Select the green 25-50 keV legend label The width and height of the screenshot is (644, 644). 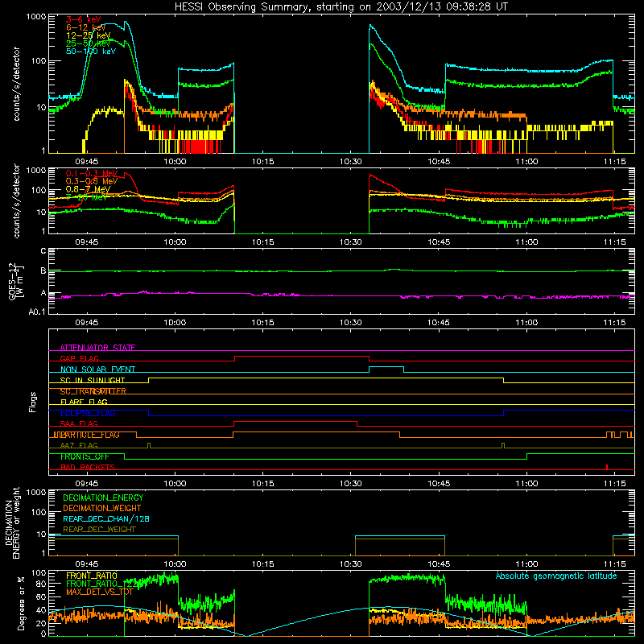pos(89,43)
